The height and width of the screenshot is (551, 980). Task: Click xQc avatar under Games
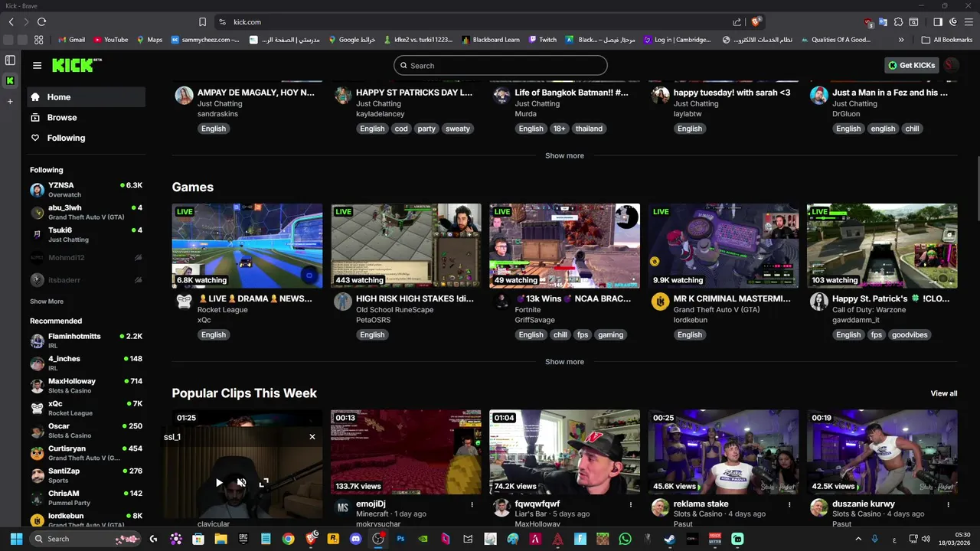tap(184, 302)
